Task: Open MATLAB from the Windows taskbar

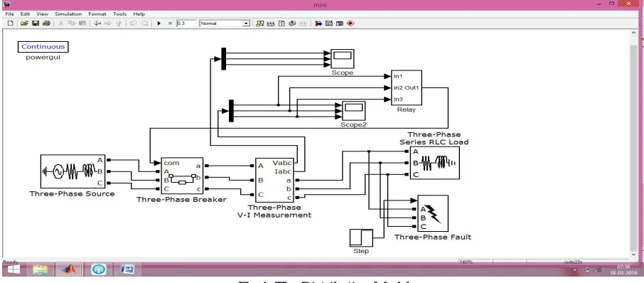Action: tap(68, 269)
